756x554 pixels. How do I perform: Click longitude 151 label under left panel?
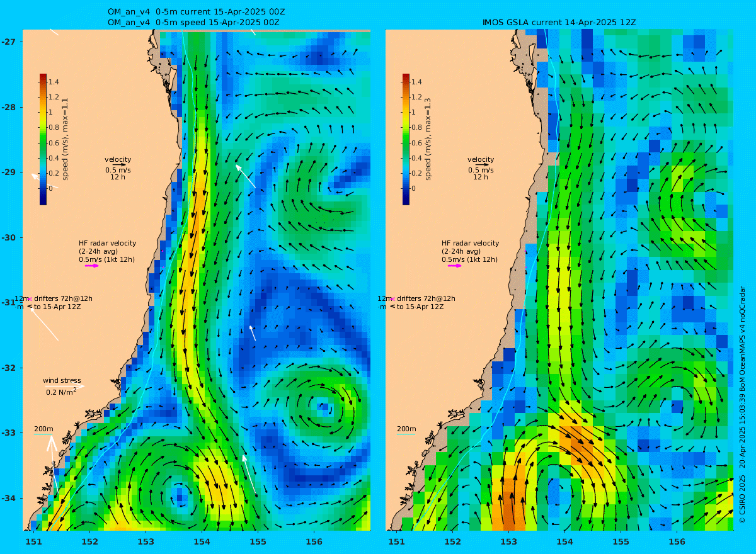point(34,541)
